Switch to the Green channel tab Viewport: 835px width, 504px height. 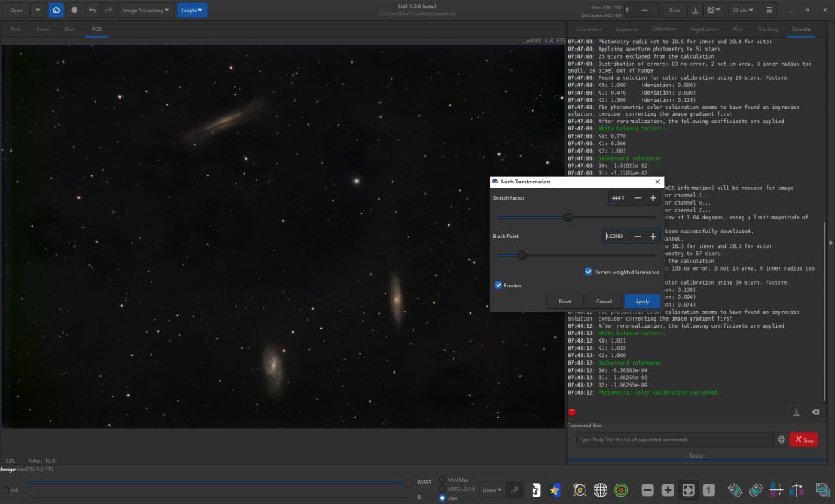pos(42,29)
